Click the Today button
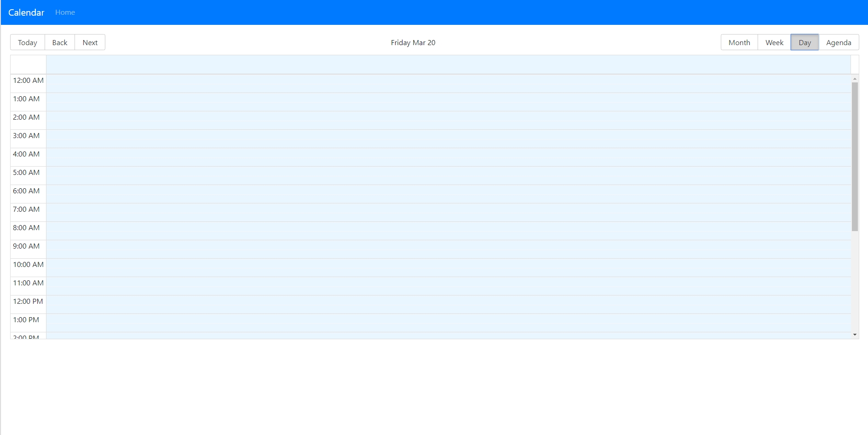This screenshot has width=868, height=435. click(27, 42)
